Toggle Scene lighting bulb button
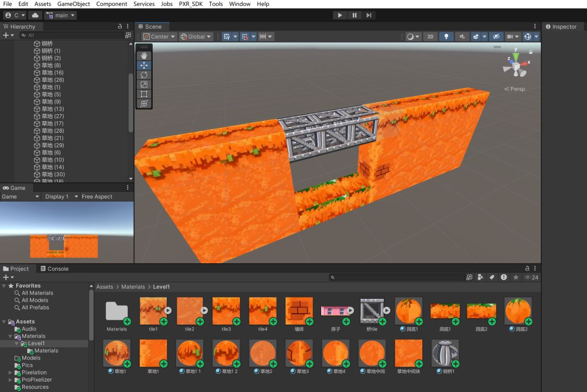 pyautogui.click(x=446, y=36)
